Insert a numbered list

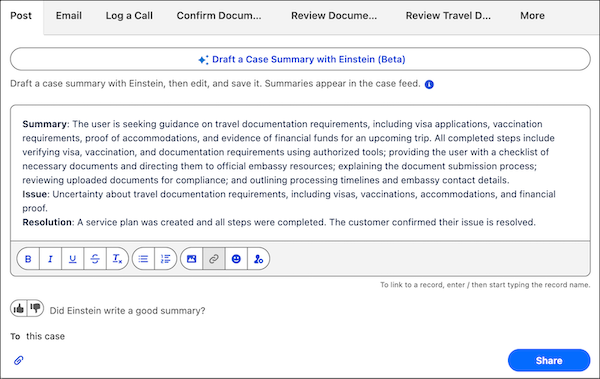(165, 259)
